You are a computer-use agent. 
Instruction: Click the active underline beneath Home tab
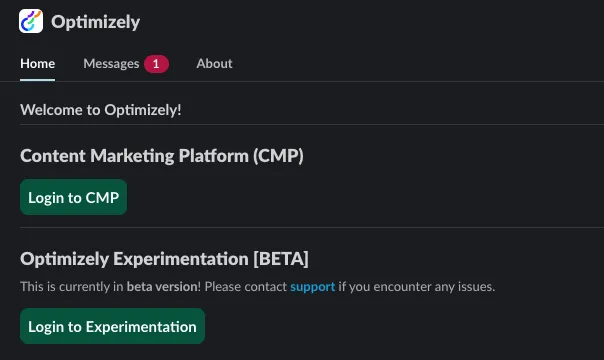tap(37, 80)
